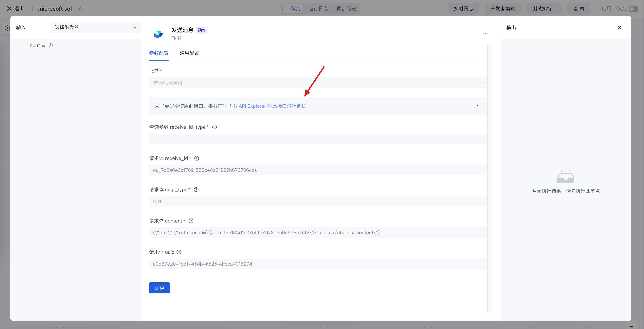Click help icon next to receive_id_type
644x329 pixels.
pos(214,127)
